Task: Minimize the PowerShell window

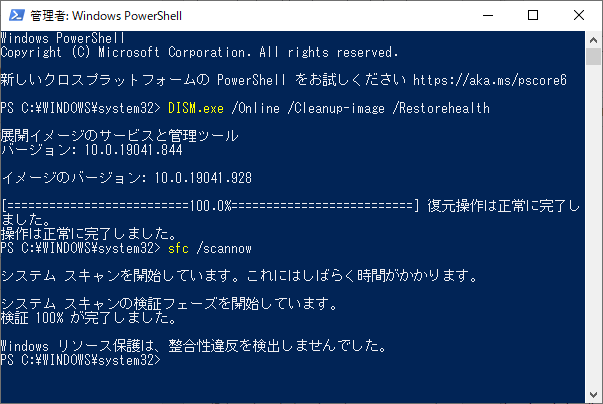Action: tap(488, 15)
